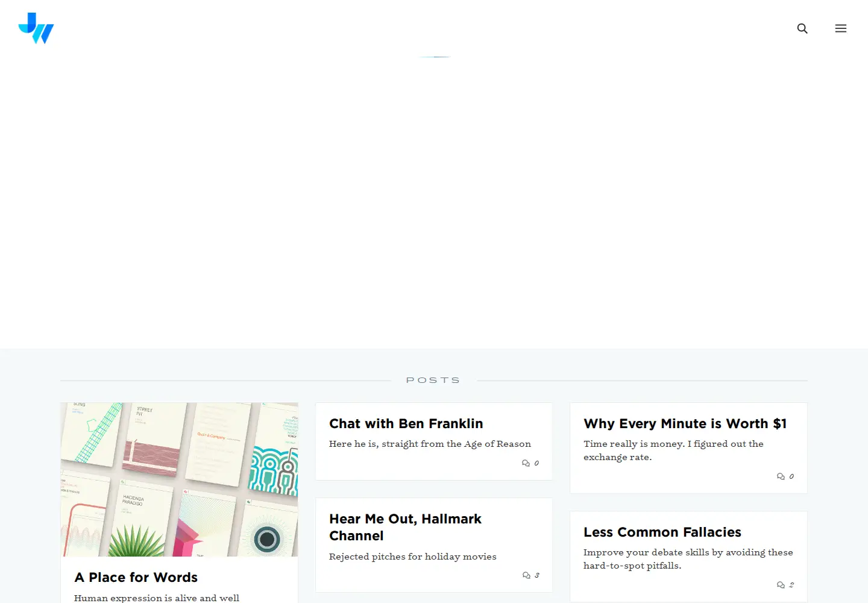Click 'Human expression is alive and well' text
Viewport: 868px width, 603px height.
[157, 598]
